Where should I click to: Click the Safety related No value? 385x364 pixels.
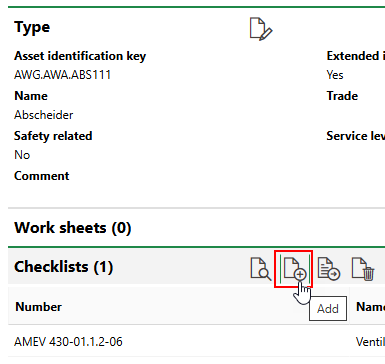click(22, 155)
